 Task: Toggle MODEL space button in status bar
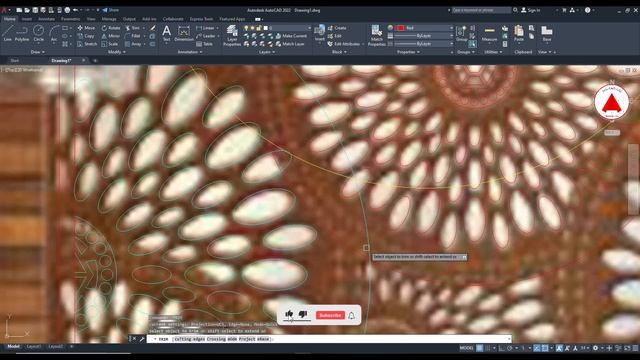pyautogui.click(x=467, y=348)
